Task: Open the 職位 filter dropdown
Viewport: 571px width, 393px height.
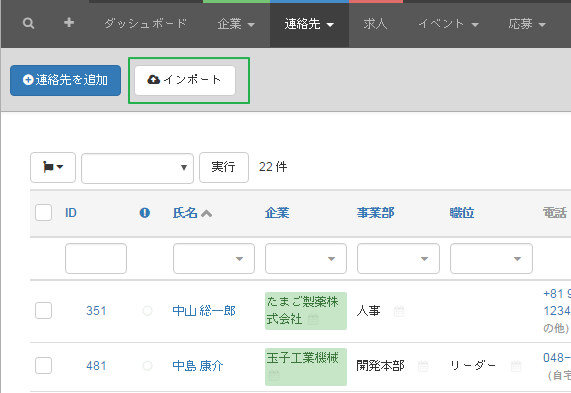Action: point(491,259)
